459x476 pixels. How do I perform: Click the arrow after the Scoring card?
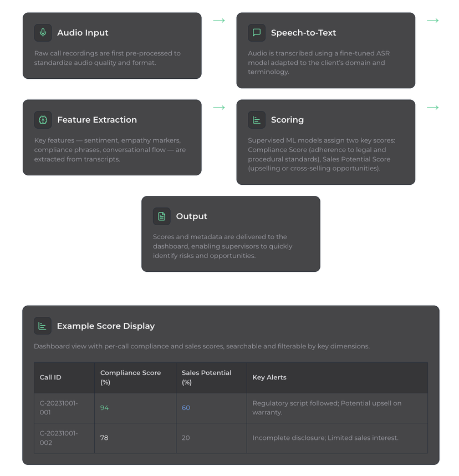432,108
